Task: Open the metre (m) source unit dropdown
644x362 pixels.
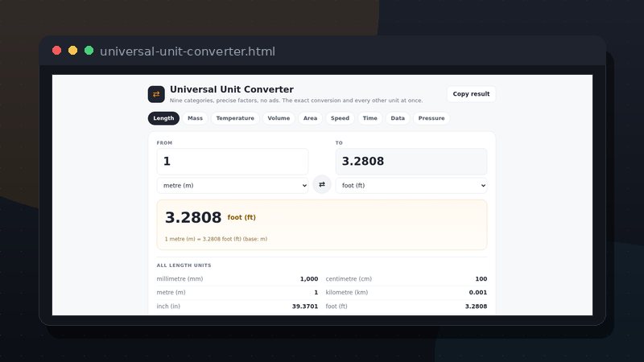Action: tap(233, 186)
